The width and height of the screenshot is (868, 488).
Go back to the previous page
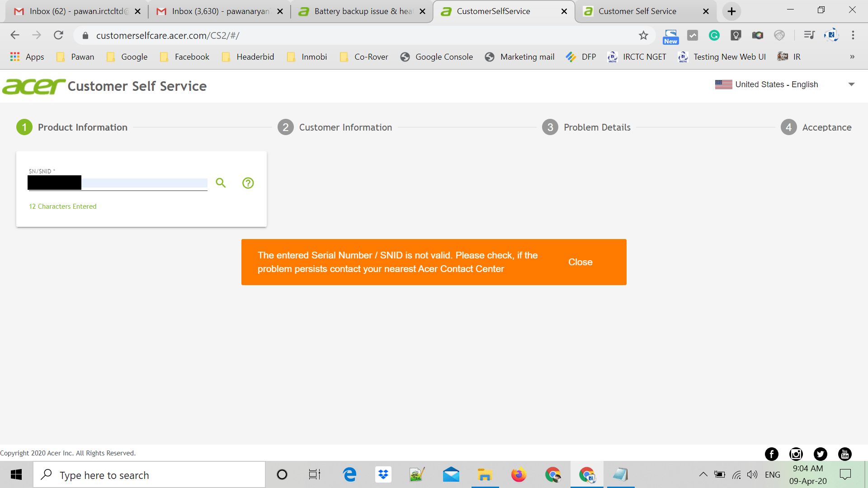(x=15, y=35)
